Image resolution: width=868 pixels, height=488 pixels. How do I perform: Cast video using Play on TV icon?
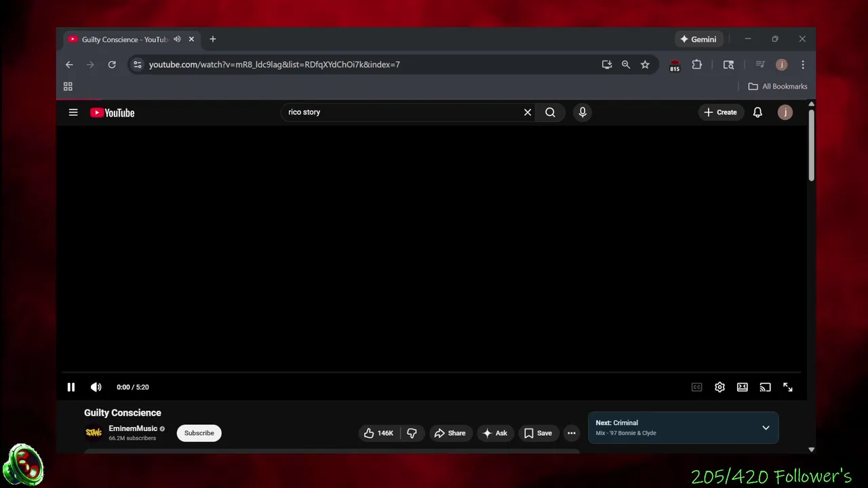765,387
